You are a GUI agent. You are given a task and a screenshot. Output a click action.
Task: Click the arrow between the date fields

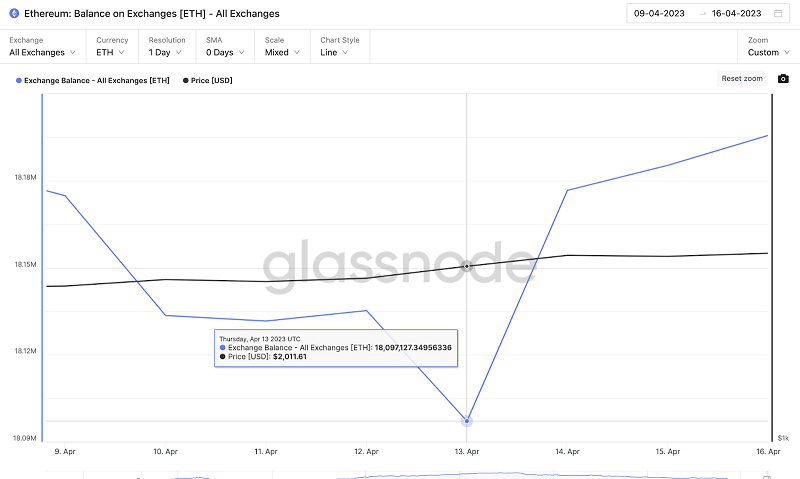(x=704, y=14)
